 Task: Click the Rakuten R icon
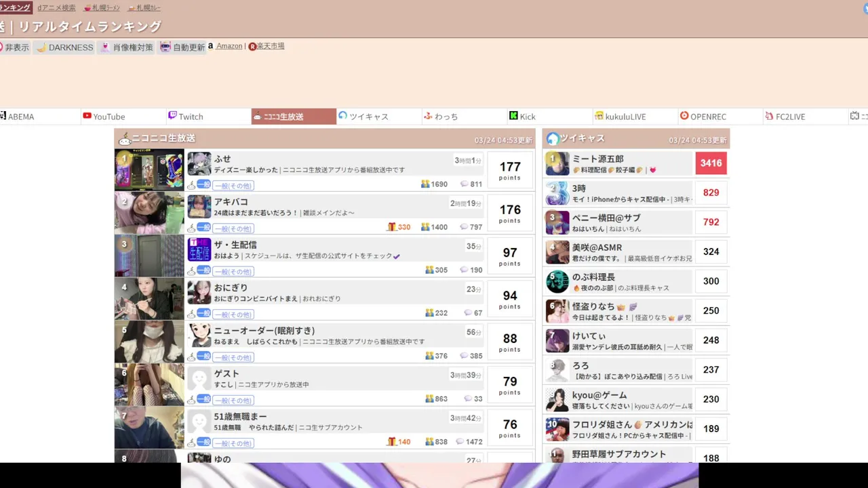252,47
